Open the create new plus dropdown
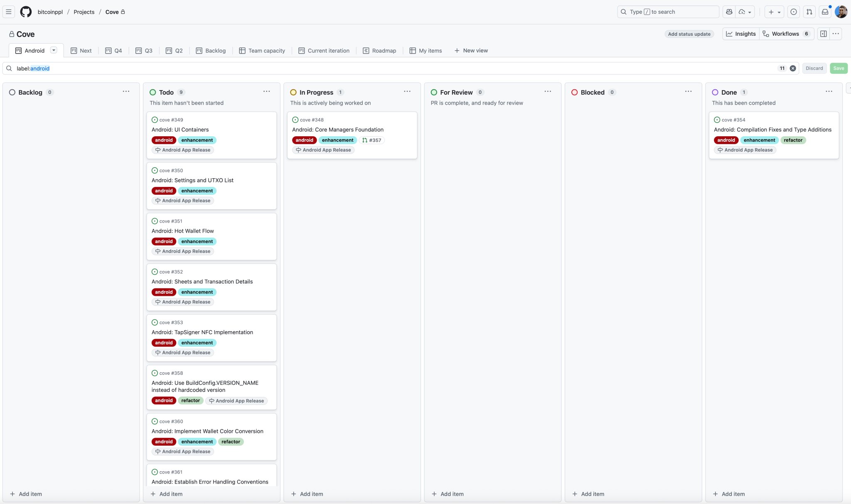Viewport: 851px width, 504px height. (x=774, y=12)
